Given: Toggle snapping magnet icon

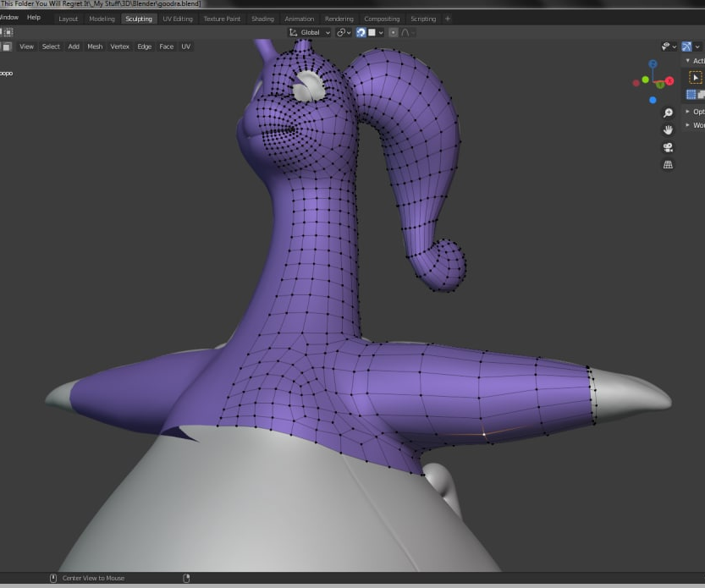Looking at the screenshot, I should [361, 32].
